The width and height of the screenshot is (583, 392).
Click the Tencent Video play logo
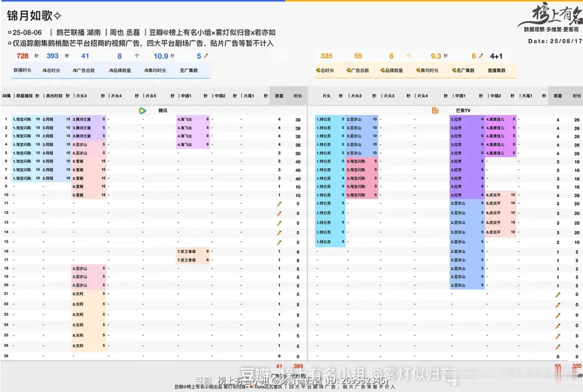pyautogui.click(x=143, y=111)
